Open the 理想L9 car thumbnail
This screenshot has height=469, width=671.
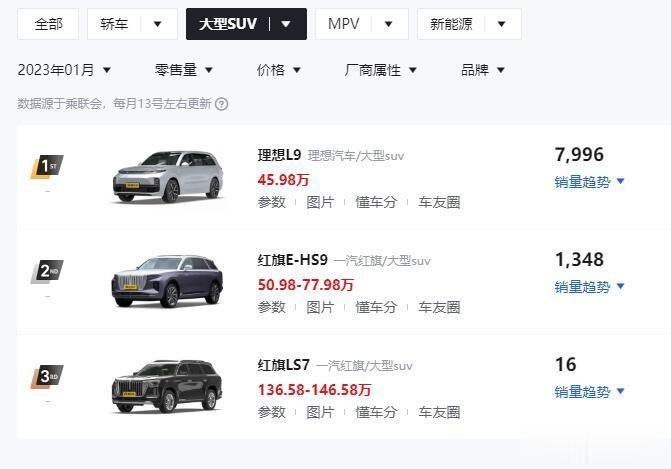pos(166,175)
